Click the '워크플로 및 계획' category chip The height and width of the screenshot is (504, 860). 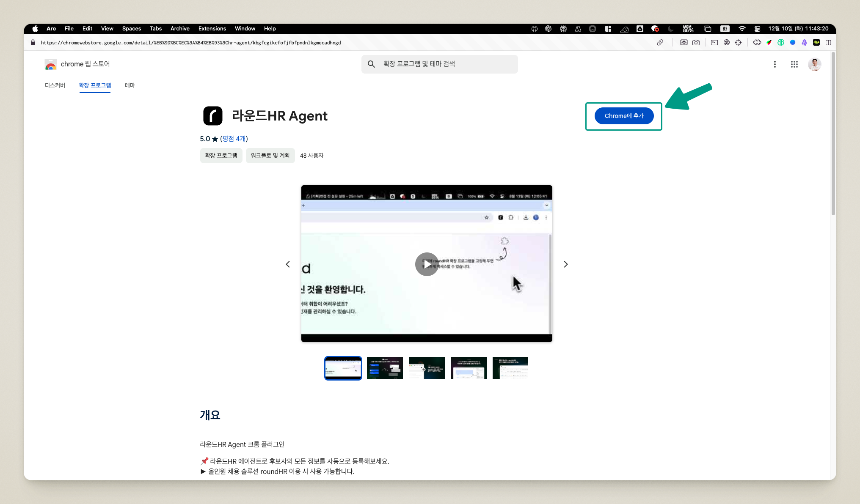270,156
